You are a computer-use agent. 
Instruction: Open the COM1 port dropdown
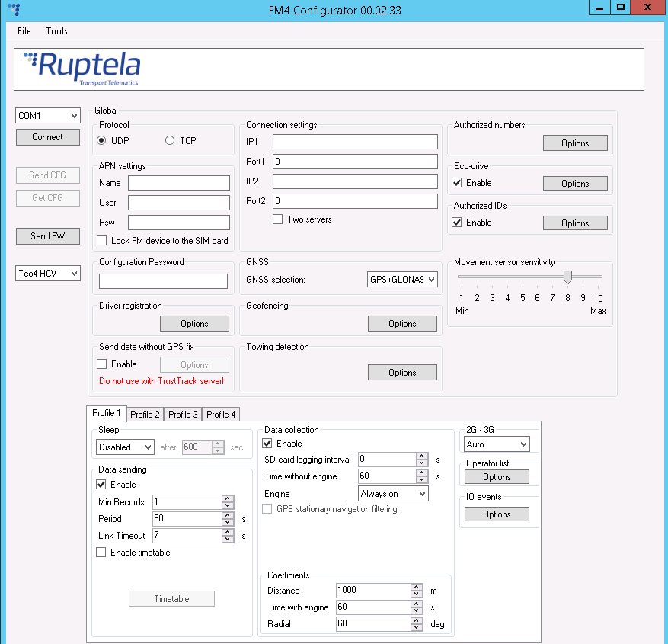tap(48, 116)
